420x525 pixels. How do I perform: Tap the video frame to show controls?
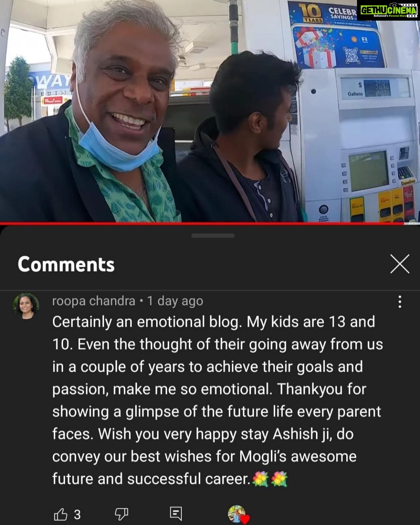210,111
